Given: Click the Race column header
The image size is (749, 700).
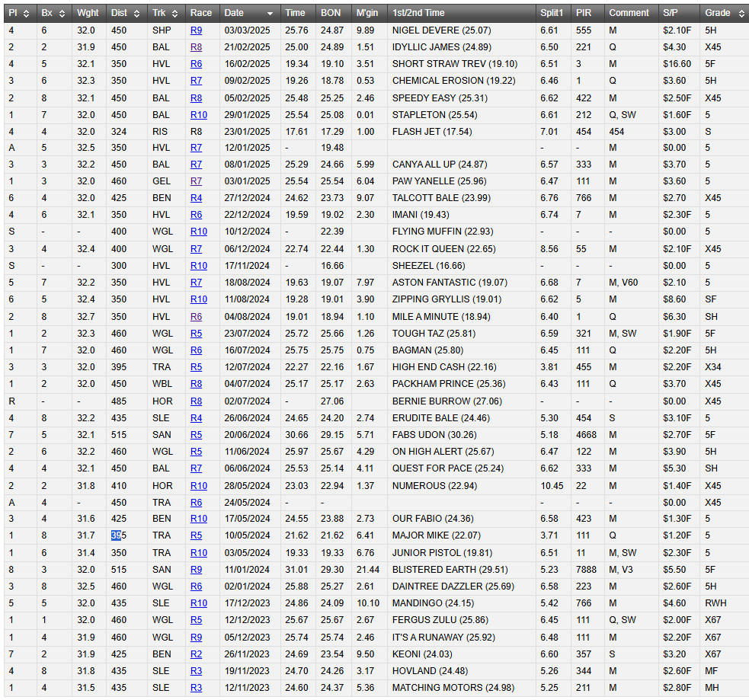Looking at the screenshot, I should click(x=203, y=13).
